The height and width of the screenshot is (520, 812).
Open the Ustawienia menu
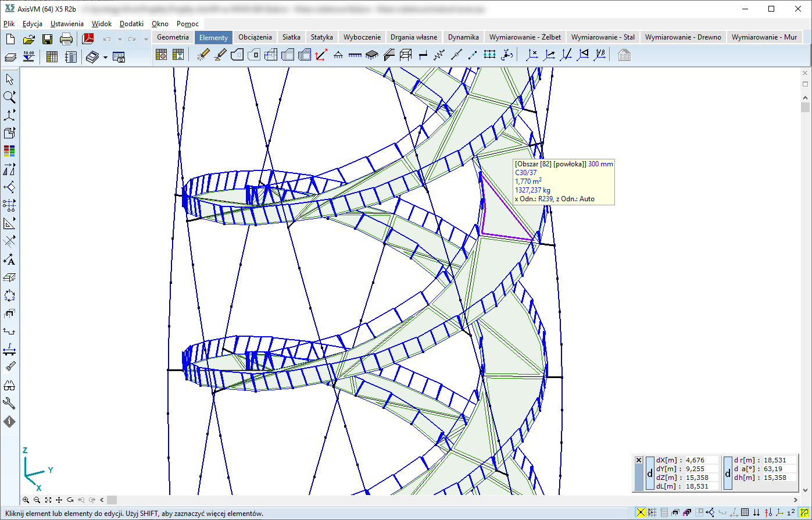[x=67, y=24]
